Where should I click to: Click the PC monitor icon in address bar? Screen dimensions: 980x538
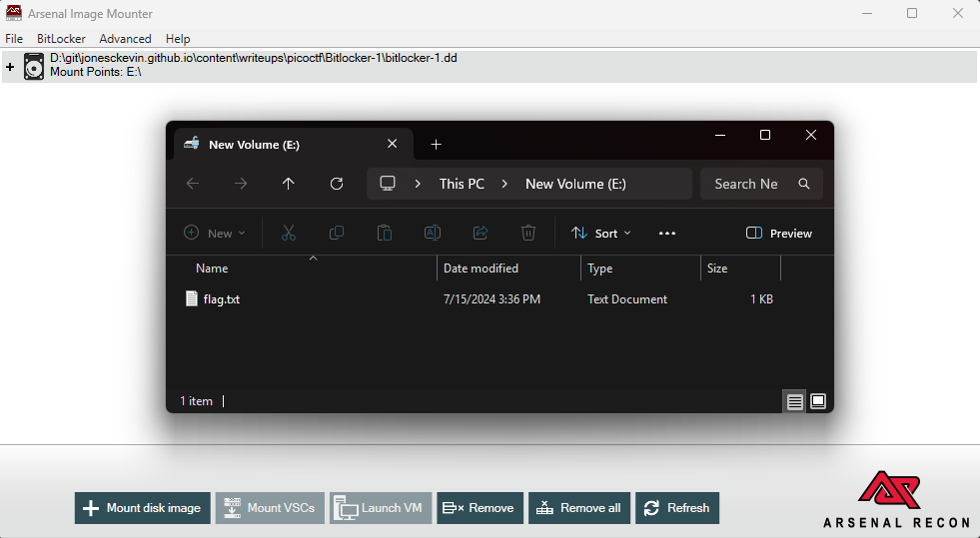point(388,184)
